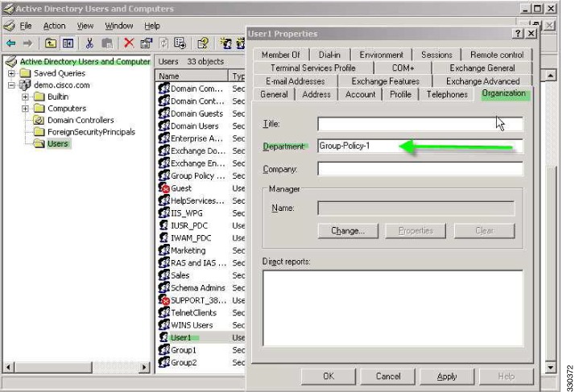Open the Environment tab
Viewport: 575px width, 392px height.
[381, 55]
